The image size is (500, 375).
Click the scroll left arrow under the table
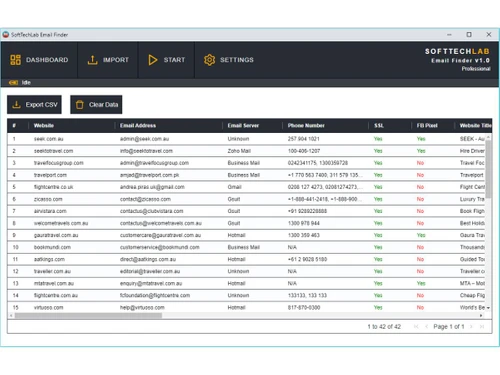click(x=11, y=315)
